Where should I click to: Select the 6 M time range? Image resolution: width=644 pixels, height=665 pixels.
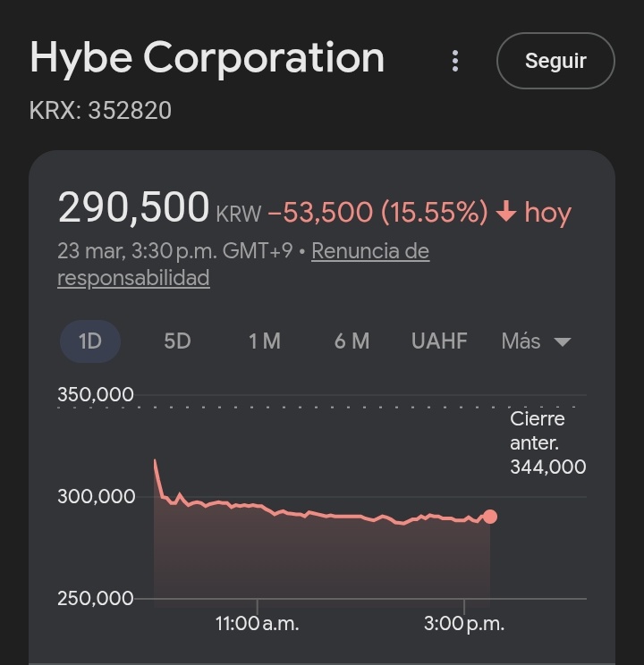coord(352,341)
